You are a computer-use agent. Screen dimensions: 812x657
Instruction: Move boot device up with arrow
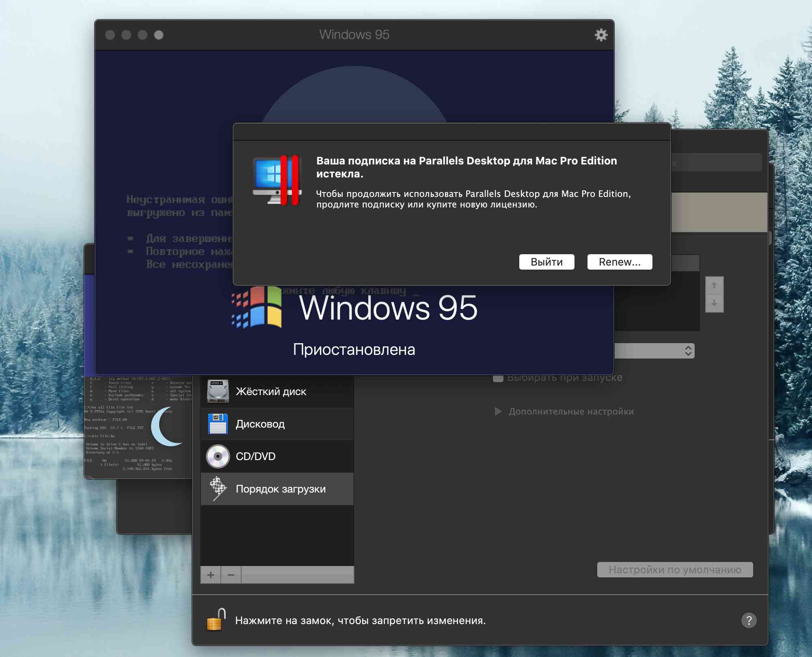pos(714,285)
